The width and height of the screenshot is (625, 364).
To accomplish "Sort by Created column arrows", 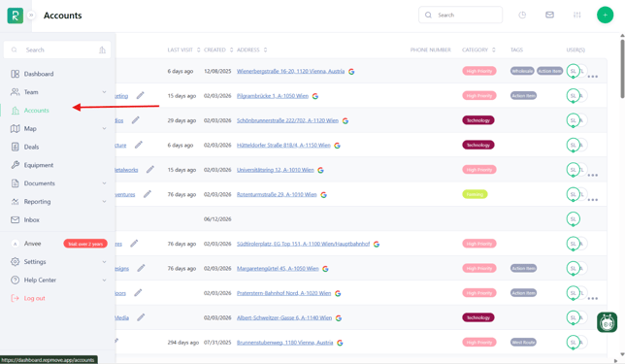I will coord(232,50).
